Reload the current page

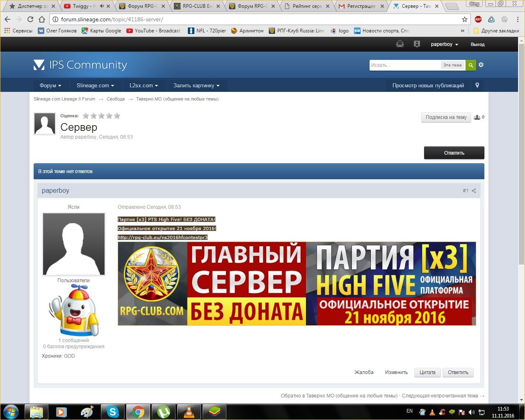[30, 19]
